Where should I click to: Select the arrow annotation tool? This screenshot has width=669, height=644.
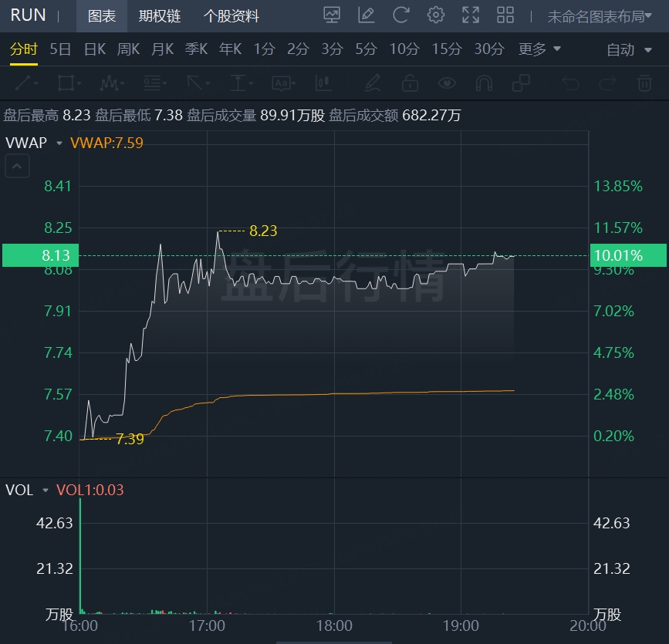tap(195, 83)
